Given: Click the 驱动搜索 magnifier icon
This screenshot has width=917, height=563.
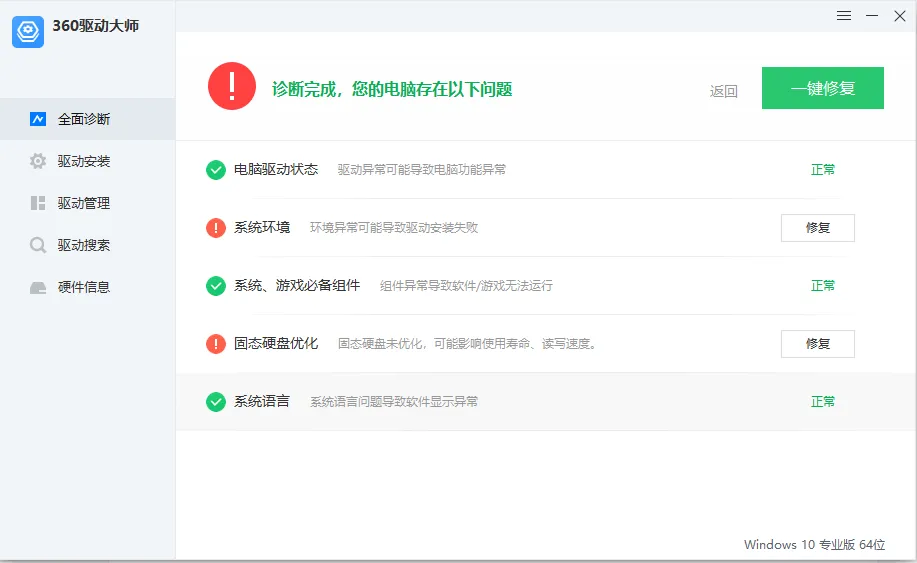Looking at the screenshot, I should click(38, 245).
